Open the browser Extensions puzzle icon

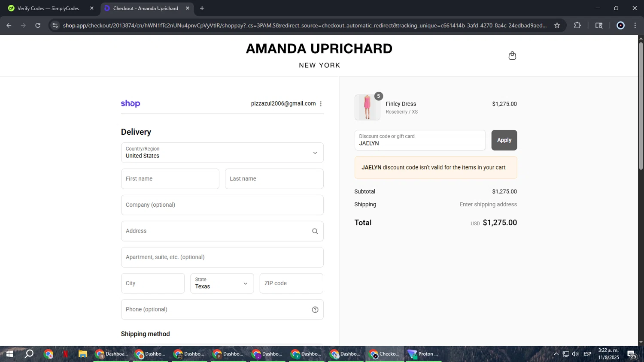(x=577, y=25)
